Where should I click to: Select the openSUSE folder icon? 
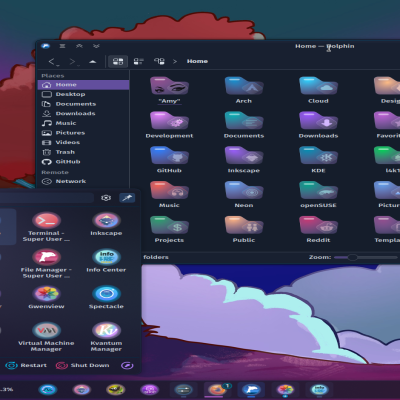pyautogui.click(x=318, y=190)
